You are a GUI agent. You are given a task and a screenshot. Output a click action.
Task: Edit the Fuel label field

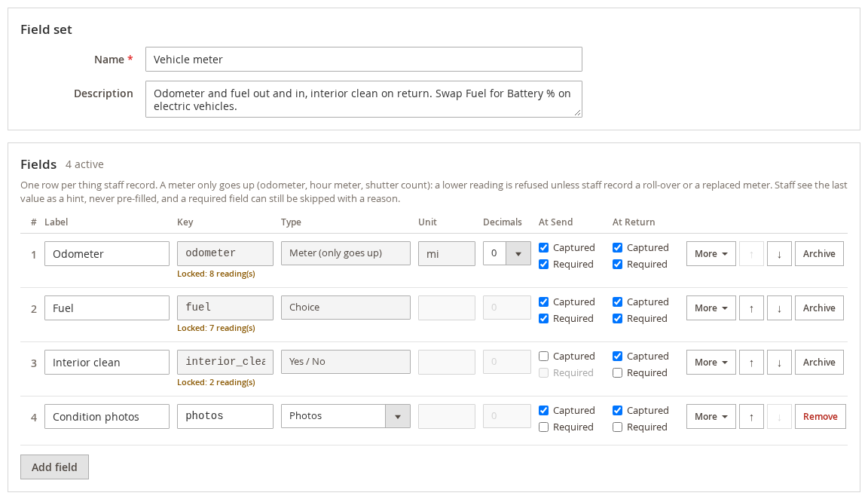[107, 308]
